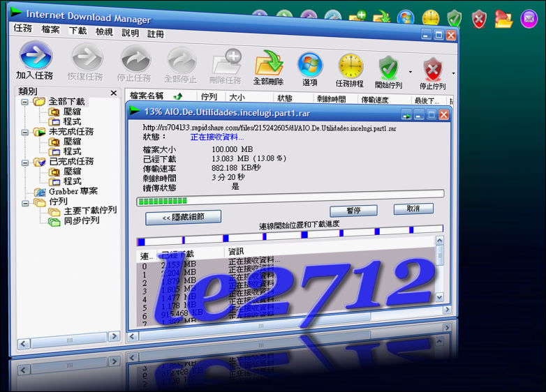Viewport: 546px width, 392px height.
Task: Sort by 檔案名稱 column header
Action: click(x=147, y=96)
